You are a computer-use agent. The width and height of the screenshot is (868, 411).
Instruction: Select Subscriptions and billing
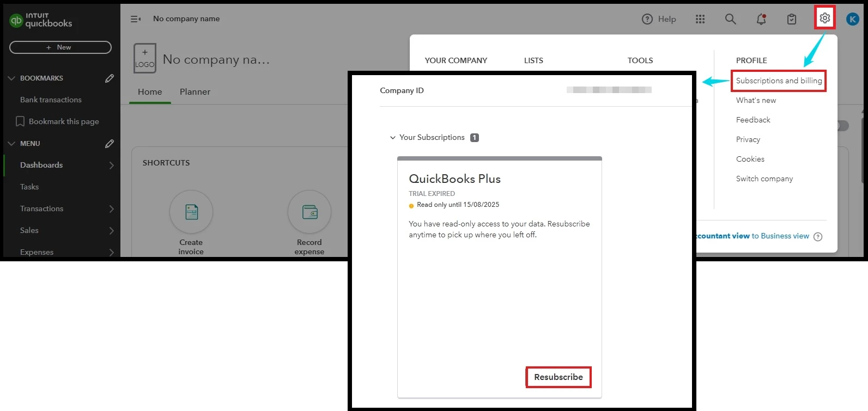(x=779, y=81)
